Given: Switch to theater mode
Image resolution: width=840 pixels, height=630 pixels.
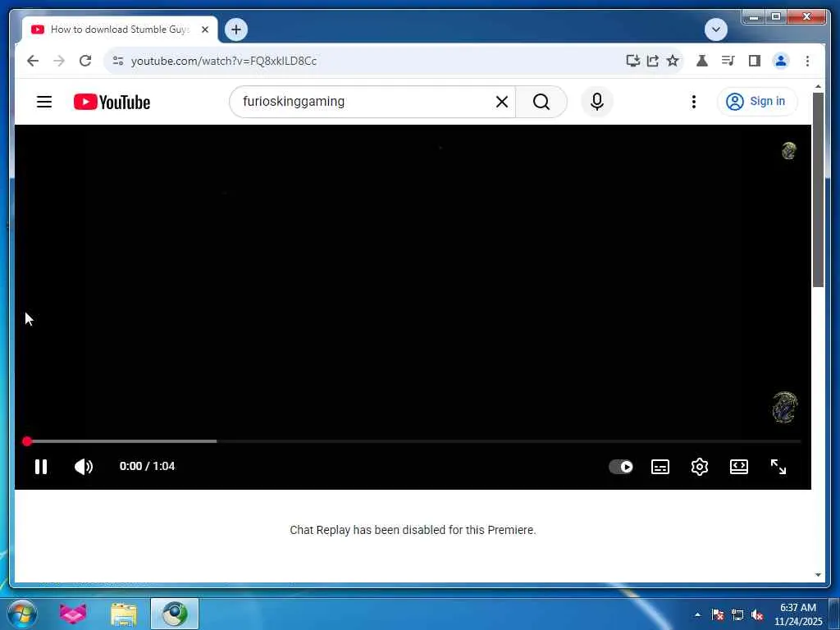Looking at the screenshot, I should 739,467.
